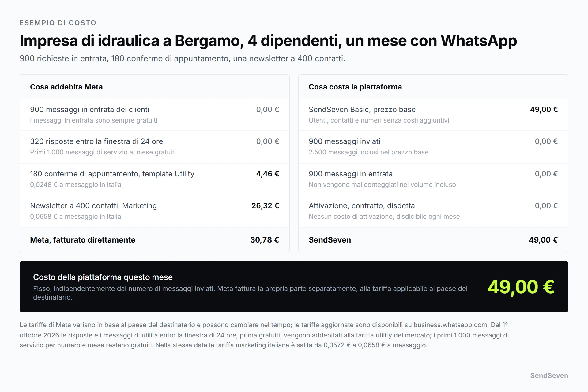Select '900 messaggi inviati' row label
This screenshot has height=392, width=588.
pos(345,141)
